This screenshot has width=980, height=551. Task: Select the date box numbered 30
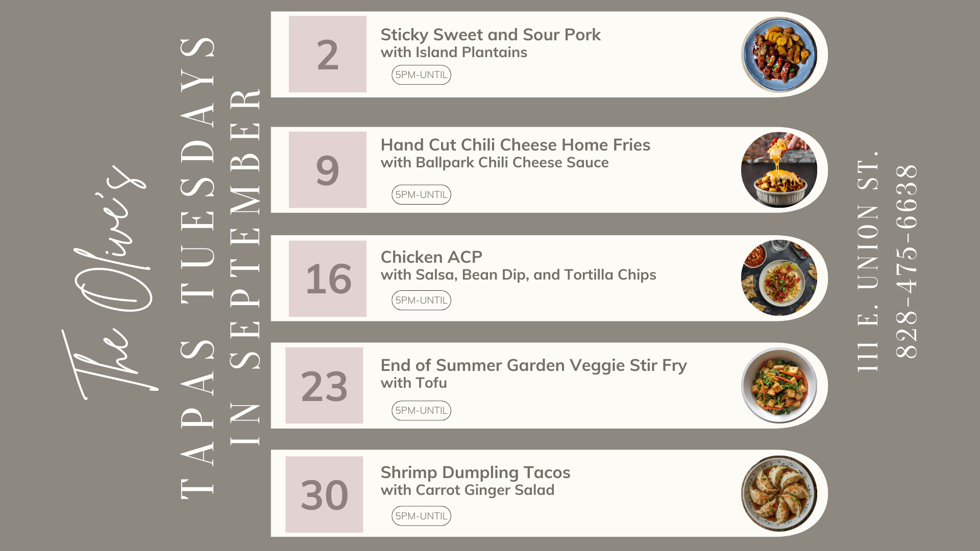324,494
